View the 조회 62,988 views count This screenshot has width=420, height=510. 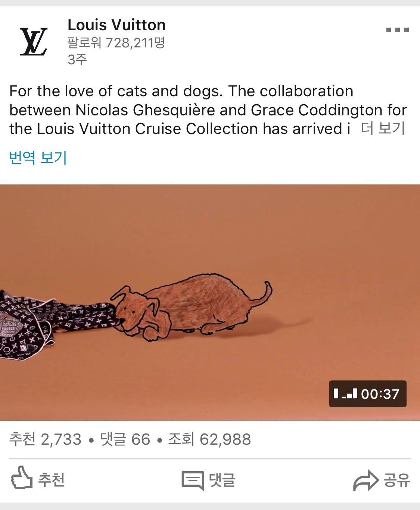click(209, 439)
